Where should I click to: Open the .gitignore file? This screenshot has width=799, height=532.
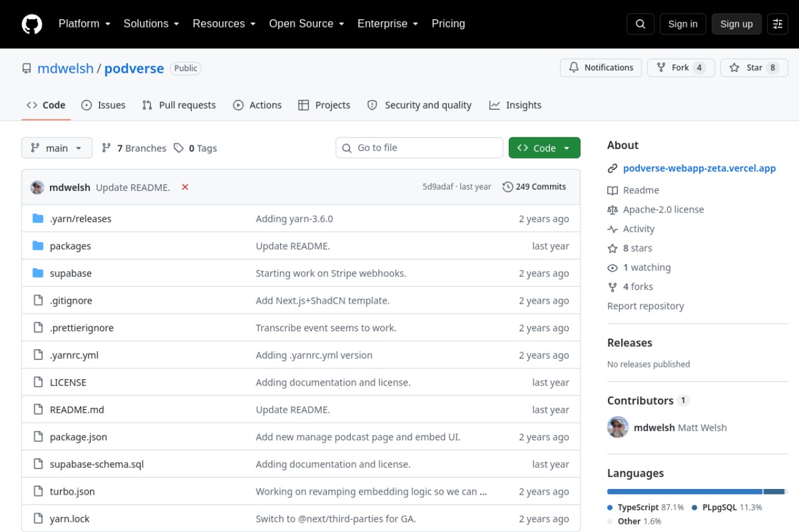71,301
